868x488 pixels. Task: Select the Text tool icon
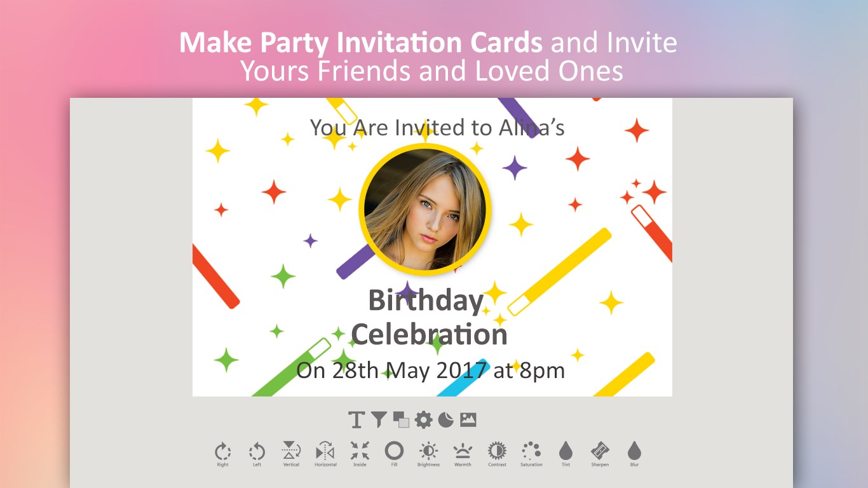point(356,419)
